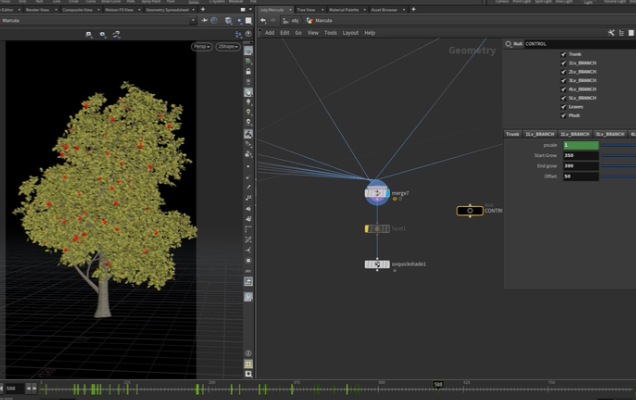The width and height of the screenshot is (636, 400).
Task: Select the uvquickshade1 node
Action: click(x=377, y=264)
